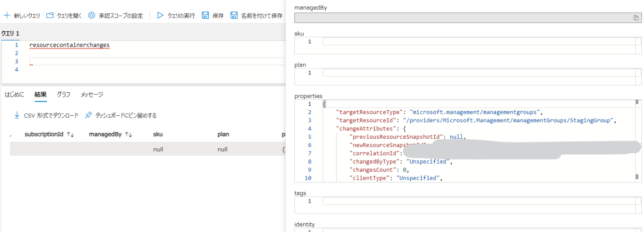Click the 保存 disk icon
Viewport: 644px width, 232px height.
tap(206, 16)
